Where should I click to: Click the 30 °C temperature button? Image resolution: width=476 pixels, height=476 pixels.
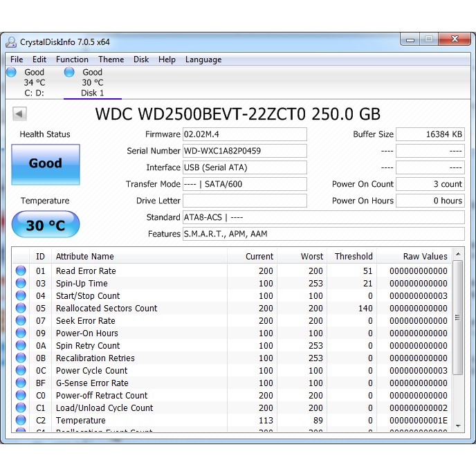click(46, 225)
